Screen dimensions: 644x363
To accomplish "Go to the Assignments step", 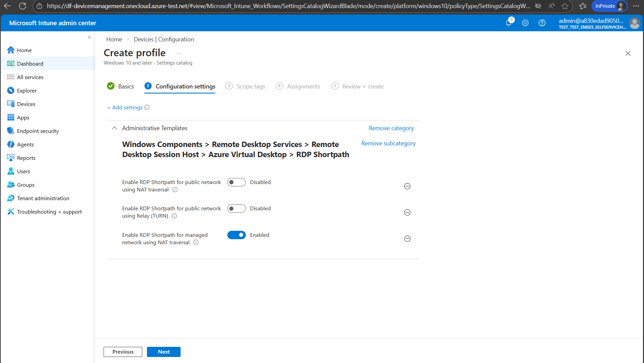I will tap(303, 86).
